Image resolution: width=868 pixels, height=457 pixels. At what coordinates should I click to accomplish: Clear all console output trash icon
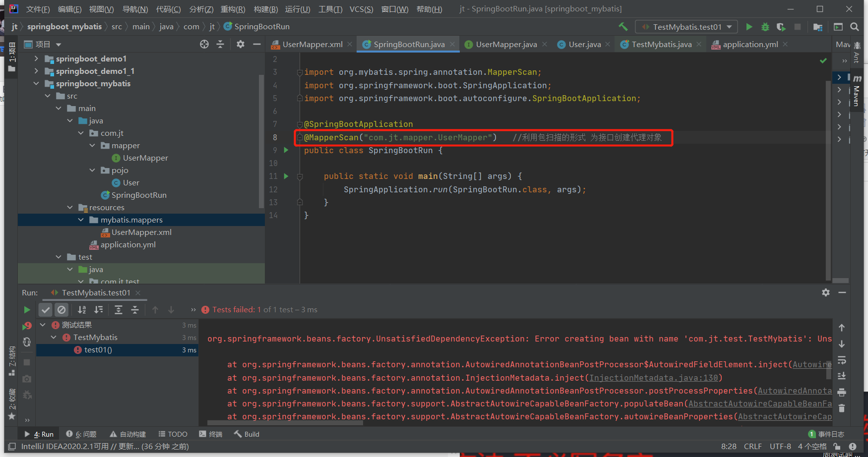(842, 408)
